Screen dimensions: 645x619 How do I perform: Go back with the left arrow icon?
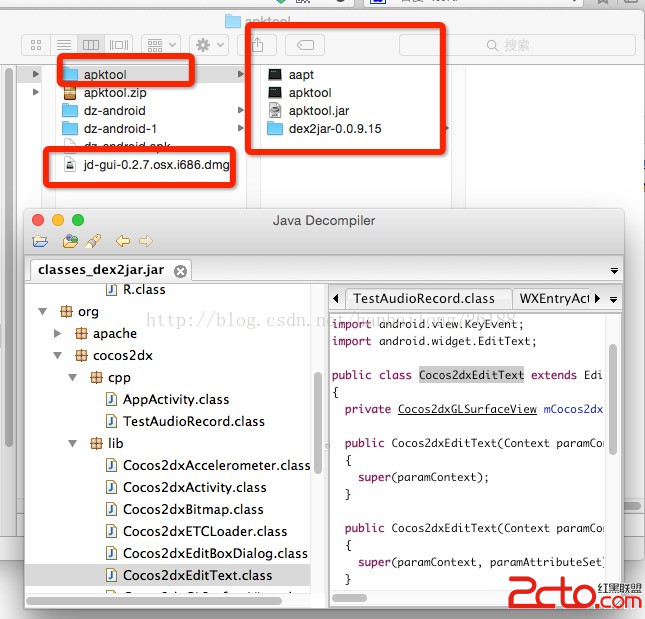[x=122, y=241]
